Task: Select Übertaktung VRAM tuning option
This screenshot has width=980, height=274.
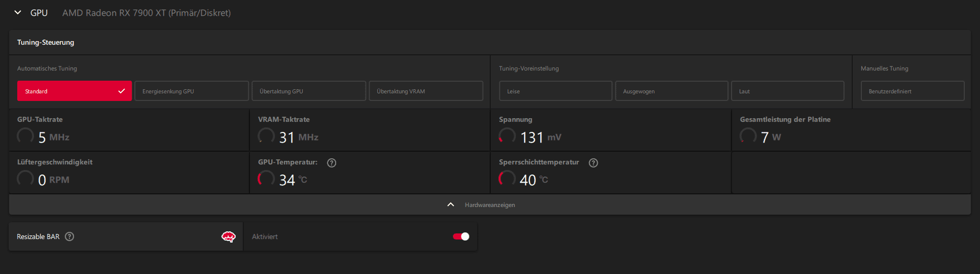Action: click(426, 91)
